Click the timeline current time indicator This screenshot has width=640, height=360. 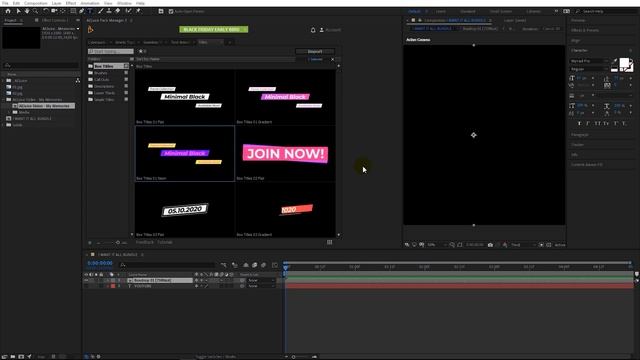pyautogui.click(x=286, y=267)
